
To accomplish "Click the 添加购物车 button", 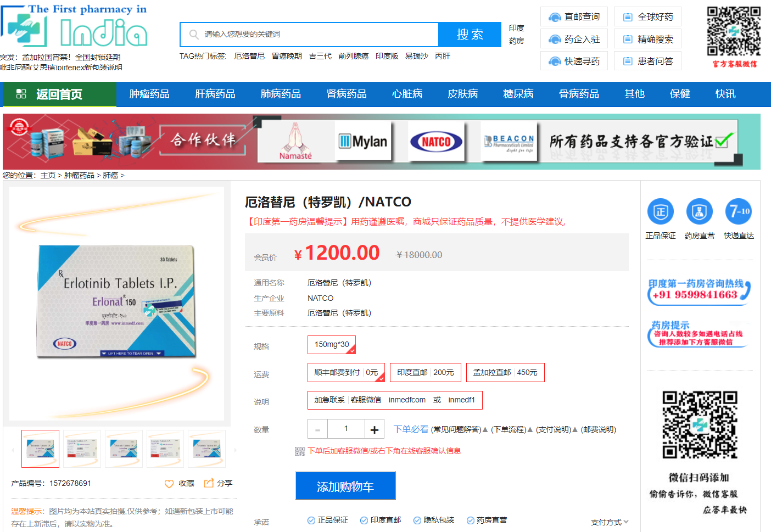I will pos(345,486).
